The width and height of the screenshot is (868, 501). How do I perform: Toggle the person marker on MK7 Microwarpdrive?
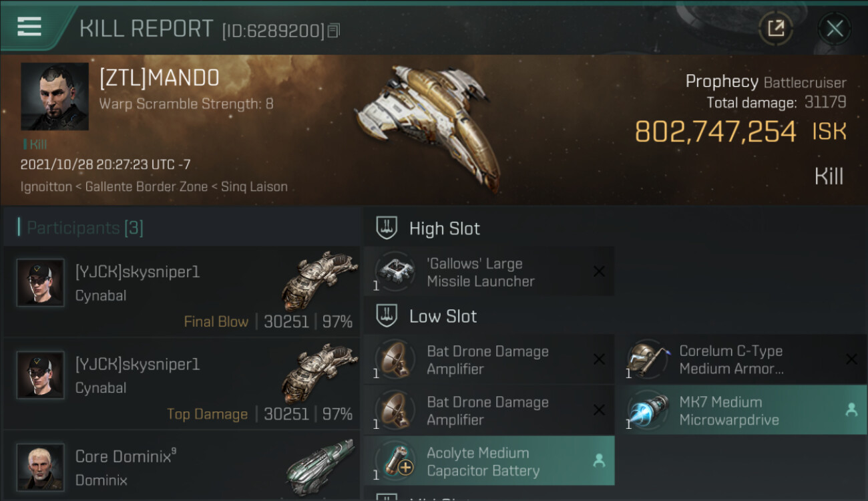(x=851, y=410)
